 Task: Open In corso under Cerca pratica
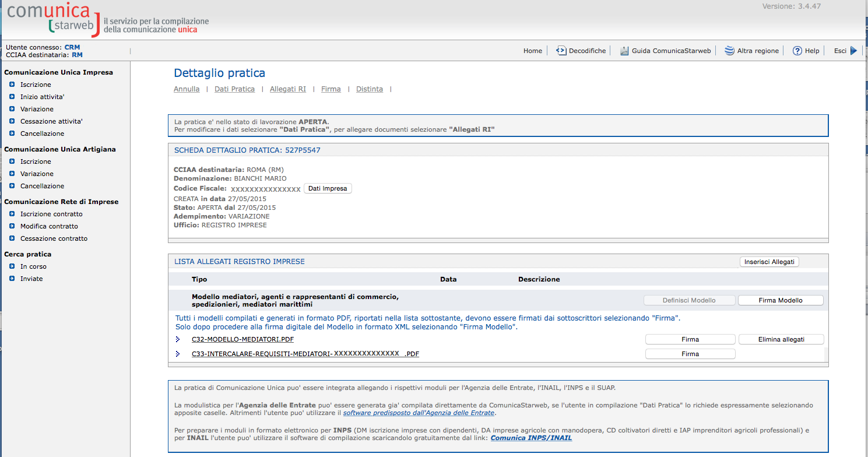tap(33, 266)
